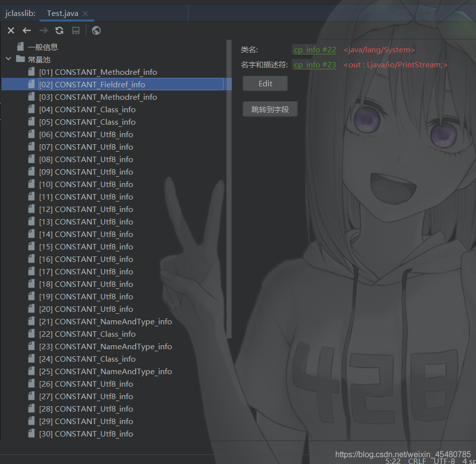This screenshot has width=476, height=464.
Task: Click the CRLF line separator indicator
Action: pos(417,461)
